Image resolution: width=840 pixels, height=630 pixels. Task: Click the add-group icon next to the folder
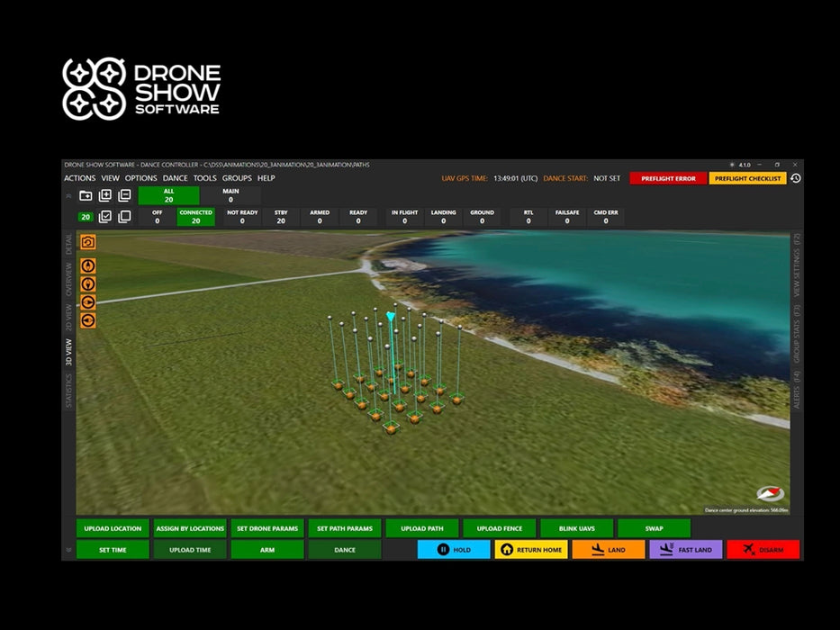pyautogui.click(x=104, y=195)
